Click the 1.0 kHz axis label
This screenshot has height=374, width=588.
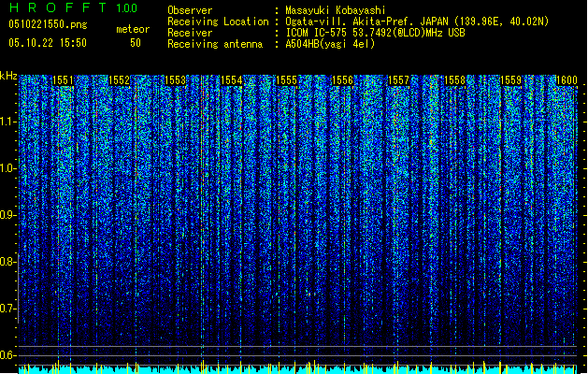coord(8,169)
